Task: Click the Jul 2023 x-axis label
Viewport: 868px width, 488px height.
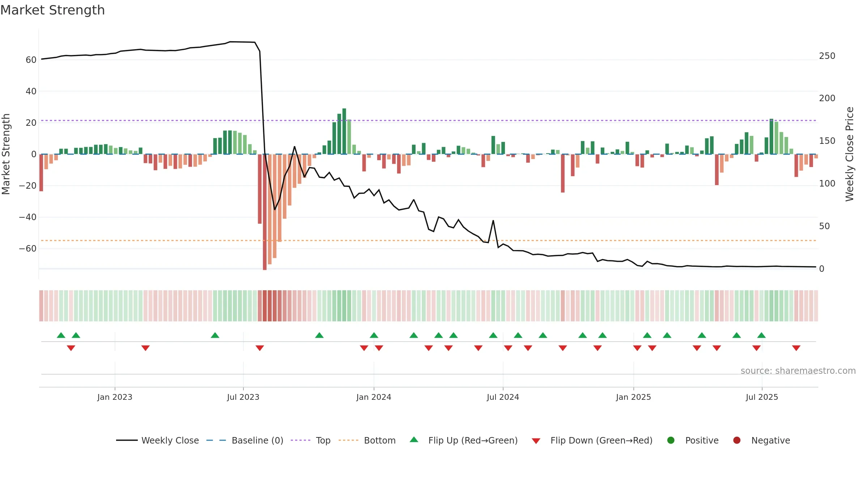Action: pyautogui.click(x=243, y=397)
